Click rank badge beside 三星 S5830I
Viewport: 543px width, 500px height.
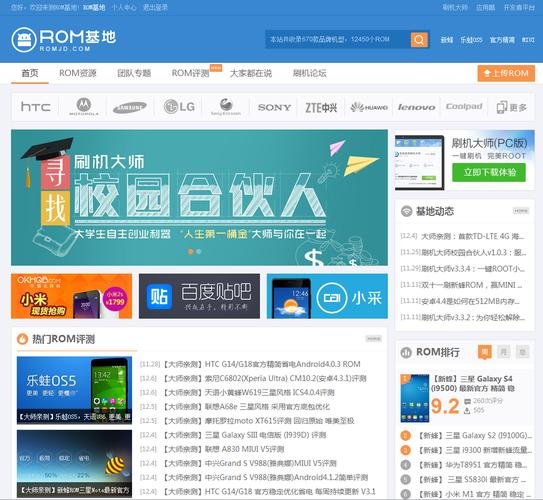pos(406,480)
